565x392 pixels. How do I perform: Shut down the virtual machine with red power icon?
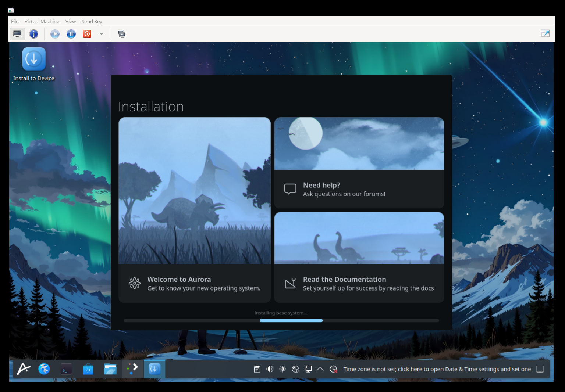(87, 34)
